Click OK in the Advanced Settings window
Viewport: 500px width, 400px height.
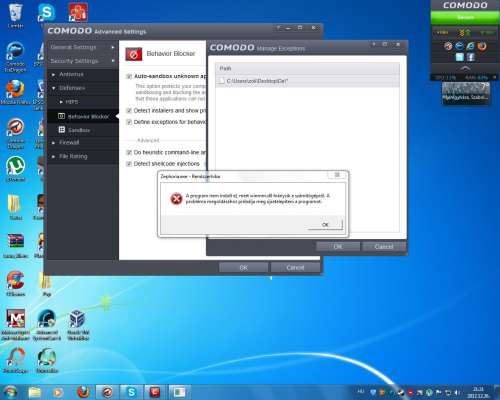click(243, 267)
